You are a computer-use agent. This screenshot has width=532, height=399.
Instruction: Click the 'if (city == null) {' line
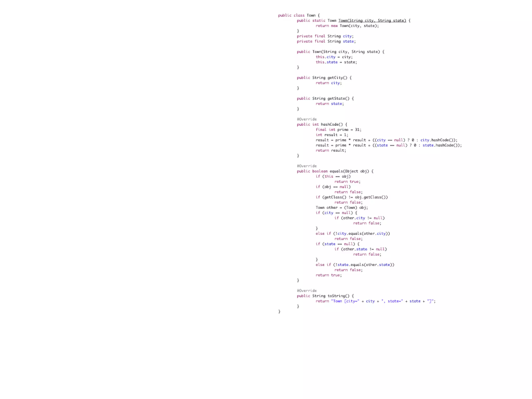point(336,213)
